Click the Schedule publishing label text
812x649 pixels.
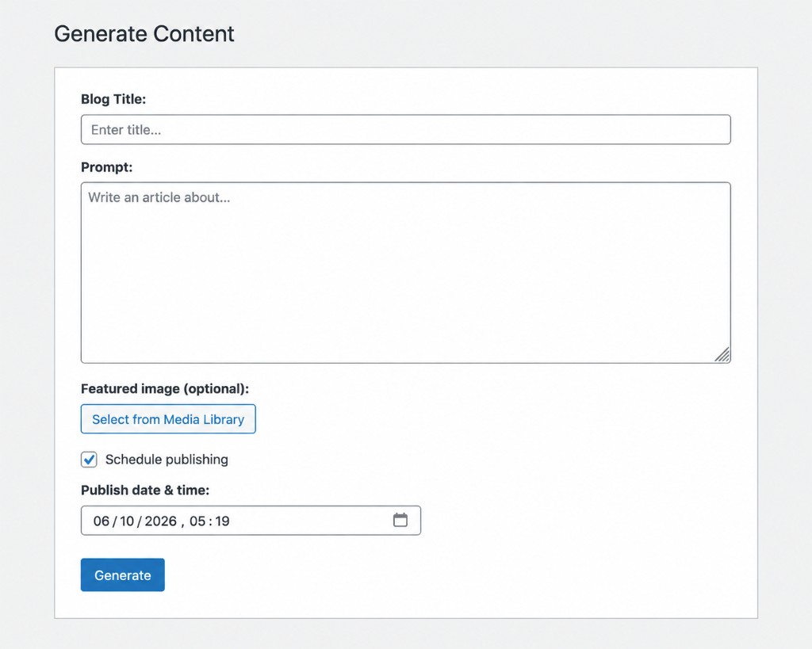click(x=167, y=460)
